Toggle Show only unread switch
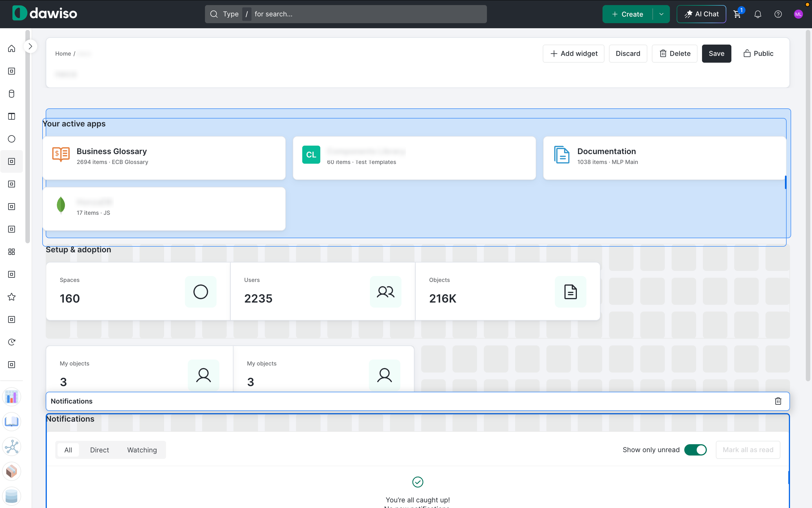The image size is (812, 508). [x=696, y=450]
